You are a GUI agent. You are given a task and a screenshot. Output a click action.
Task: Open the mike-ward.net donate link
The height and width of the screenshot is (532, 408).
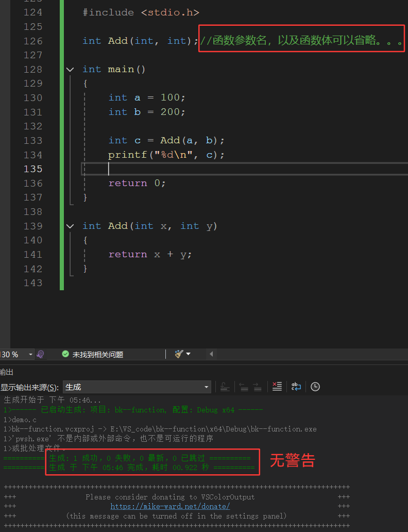[x=170, y=506]
